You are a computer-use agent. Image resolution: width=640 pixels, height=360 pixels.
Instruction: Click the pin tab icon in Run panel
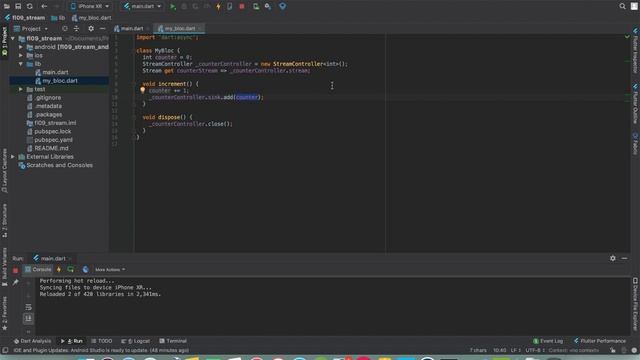click(x=16, y=282)
